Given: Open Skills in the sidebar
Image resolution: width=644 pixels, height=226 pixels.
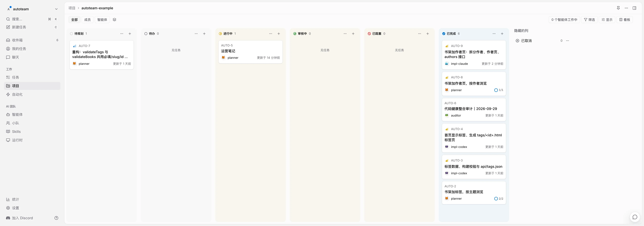Looking at the screenshot, I should [x=32, y=132].
